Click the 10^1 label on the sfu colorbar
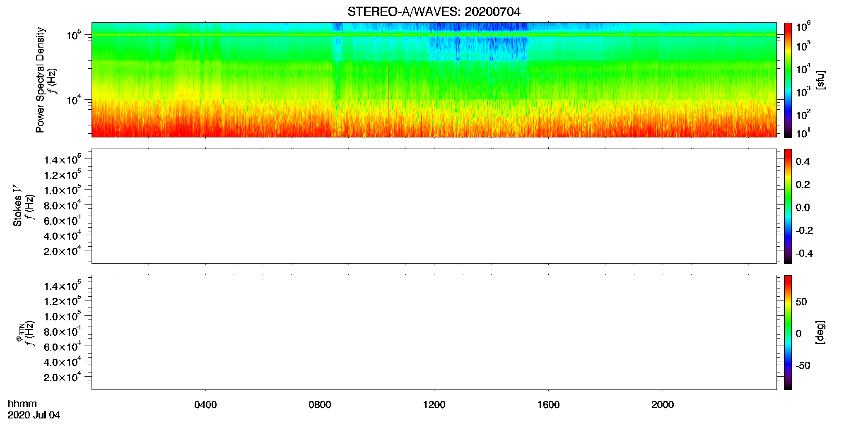Viewport: 868px width, 447px height. pyautogui.click(x=803, y=133)
